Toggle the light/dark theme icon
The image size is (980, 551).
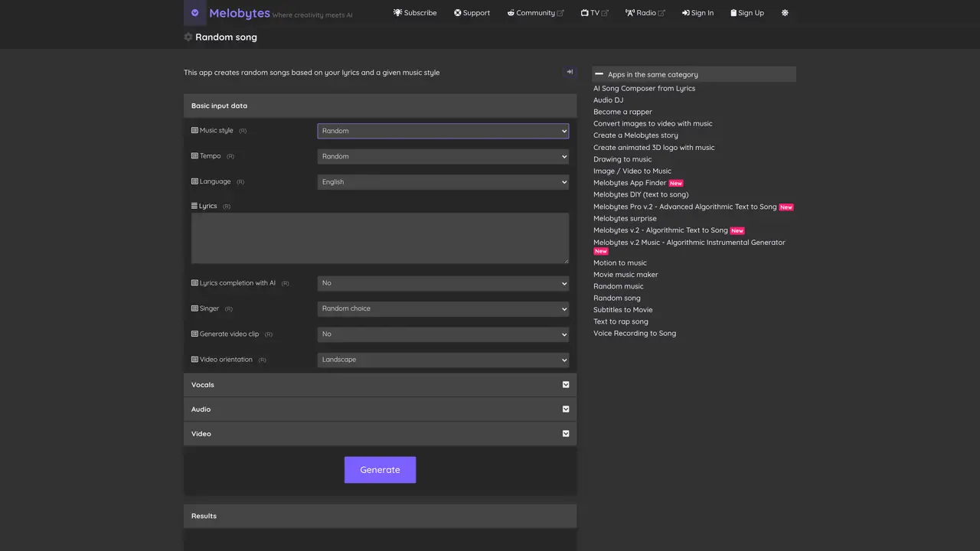785,13
